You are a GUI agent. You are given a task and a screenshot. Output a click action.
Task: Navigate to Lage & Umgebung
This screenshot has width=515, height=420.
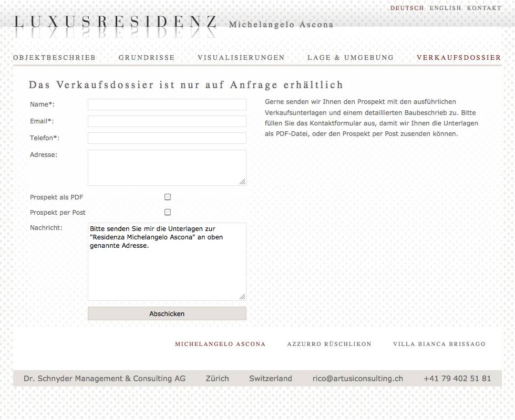coord(351,57)
